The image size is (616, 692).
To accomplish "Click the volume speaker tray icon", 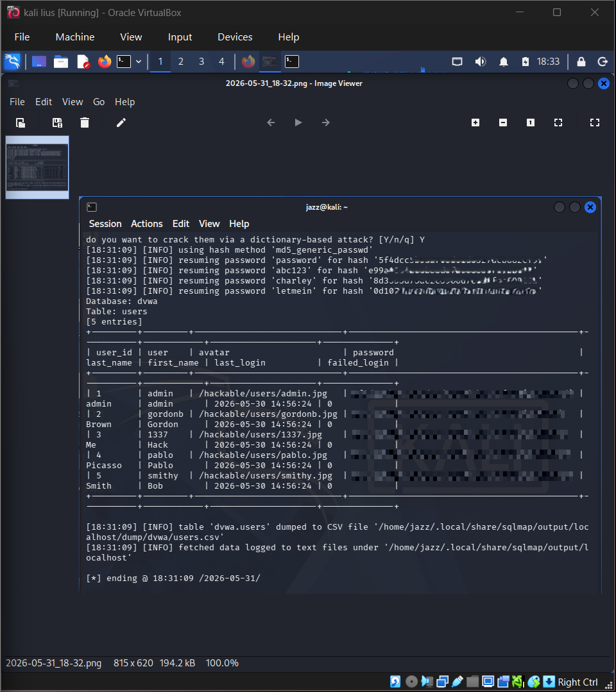I will pos(481,62).
